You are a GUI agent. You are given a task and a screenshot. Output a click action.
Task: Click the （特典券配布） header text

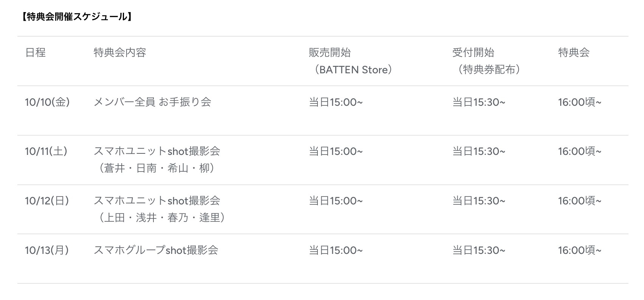click(489, 70)
